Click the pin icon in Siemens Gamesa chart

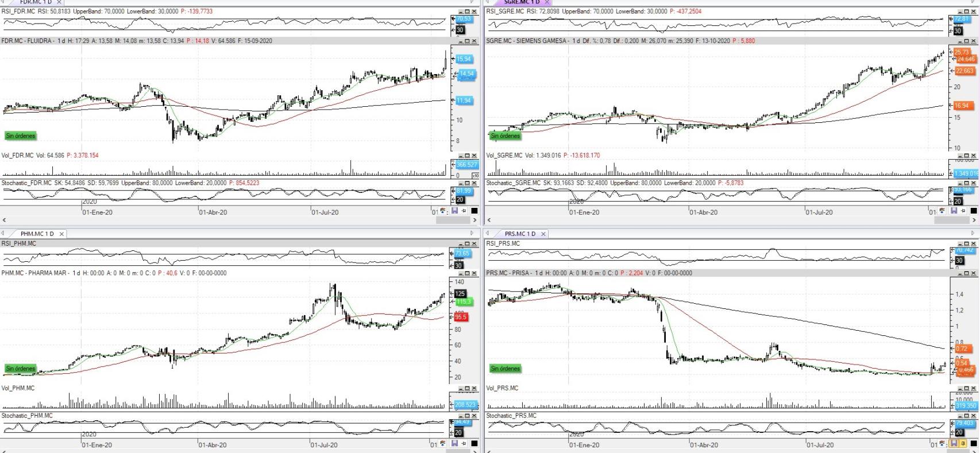click(x=964, y=211)
